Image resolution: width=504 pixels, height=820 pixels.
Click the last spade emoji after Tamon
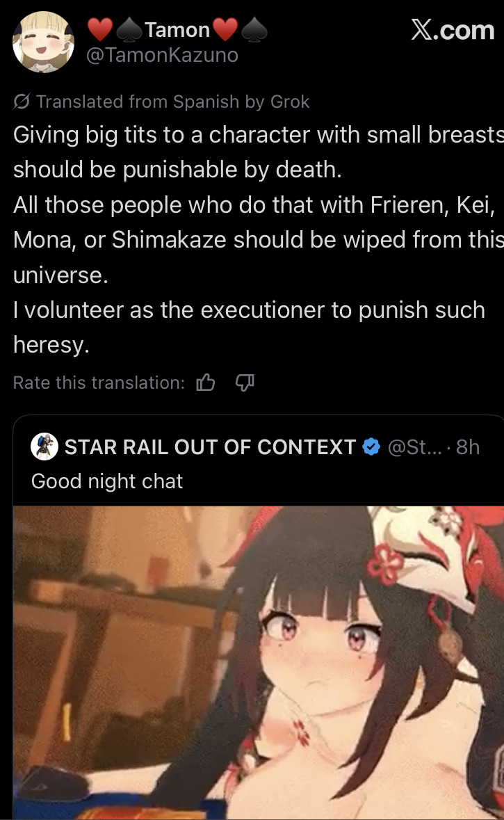point(254,30)
